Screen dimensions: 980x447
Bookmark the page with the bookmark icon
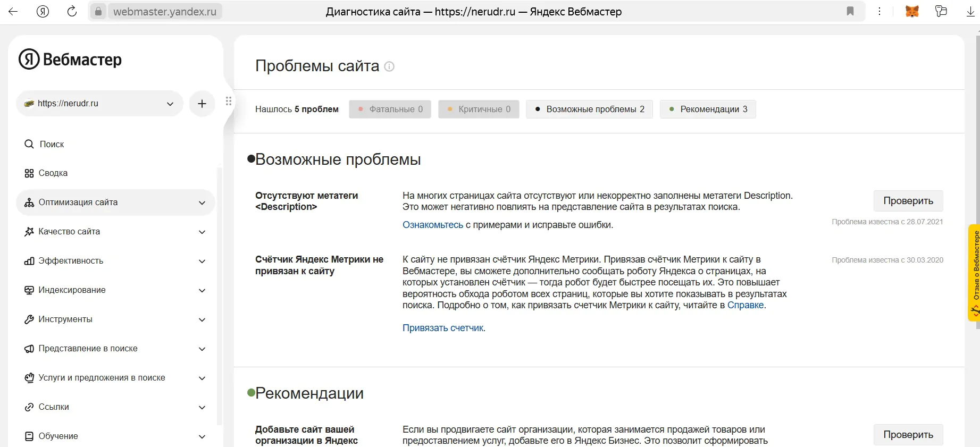pyautogui.click(x=850, y=11)
